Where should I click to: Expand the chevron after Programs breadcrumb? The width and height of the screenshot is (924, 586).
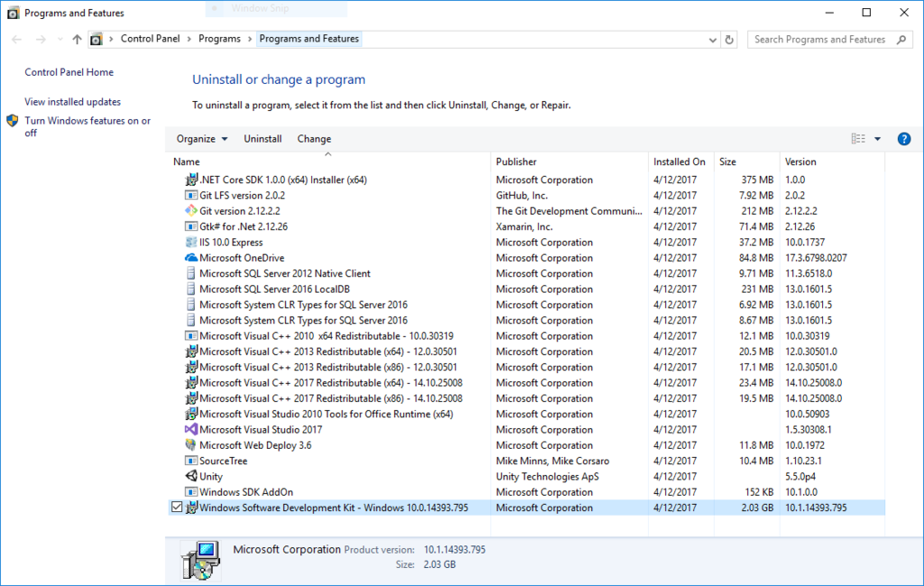(x=250, y=39)
